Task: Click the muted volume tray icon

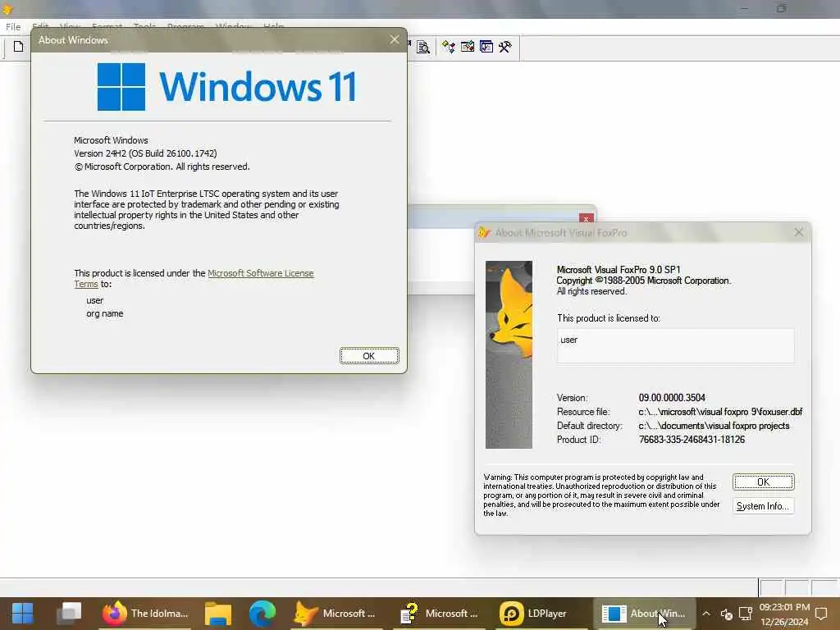Action: click(x=727, y=614)
